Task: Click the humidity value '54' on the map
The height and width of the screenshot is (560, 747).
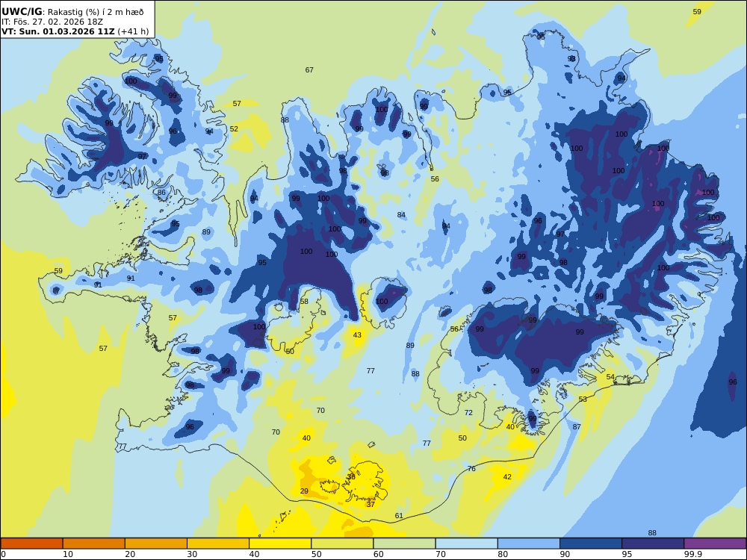Action: click(x=610, y=377)
